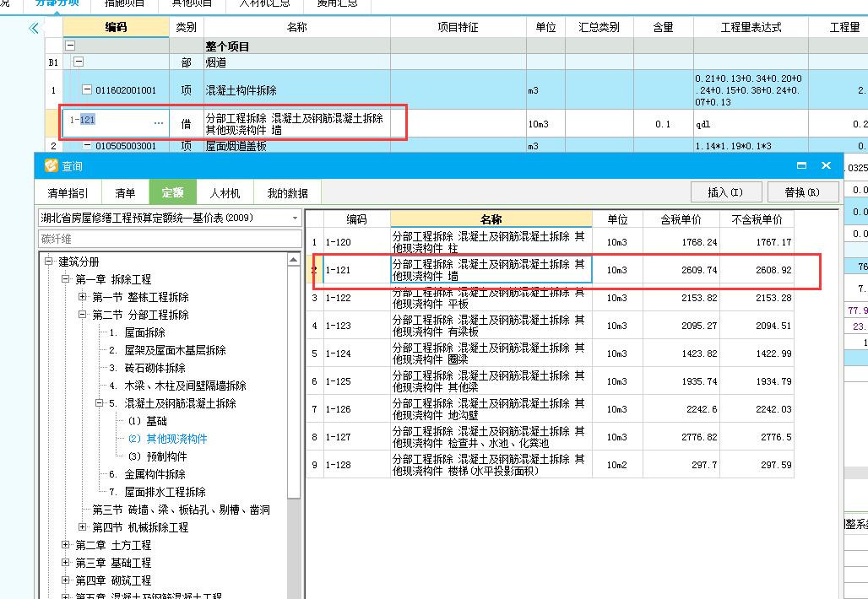This screenshot has width=868, height=599.
Task: Collapse the B1 烟道 section
Action: click(x=79, y=62)
